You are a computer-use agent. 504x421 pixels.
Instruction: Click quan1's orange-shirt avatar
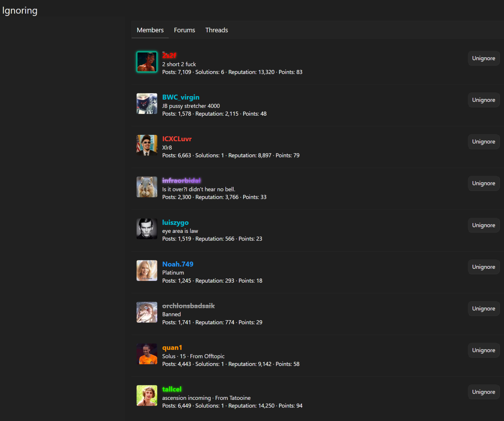point(147,354)
